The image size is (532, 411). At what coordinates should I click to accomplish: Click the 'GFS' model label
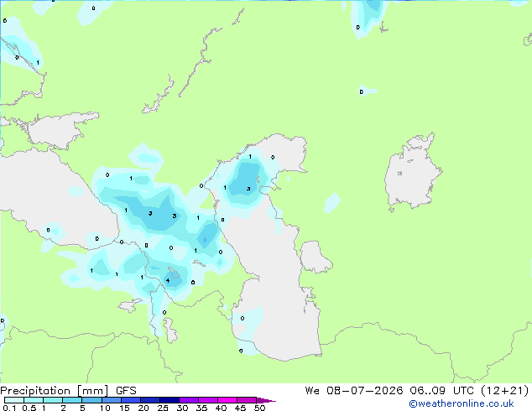[x=126, y=391]
